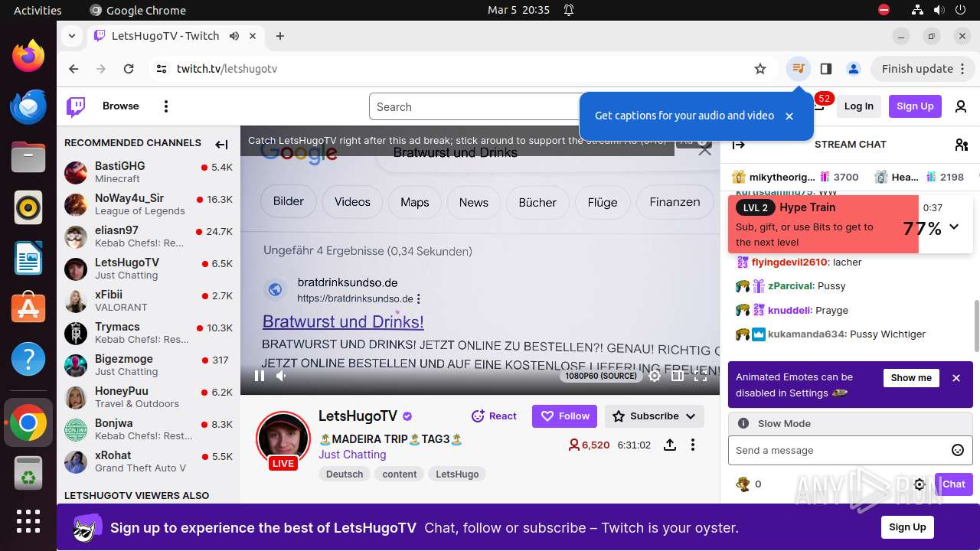Image resolution: width=980 pixels, height=551 pixels.
Task: Click the Twitch search field
Action: [475, 107]
